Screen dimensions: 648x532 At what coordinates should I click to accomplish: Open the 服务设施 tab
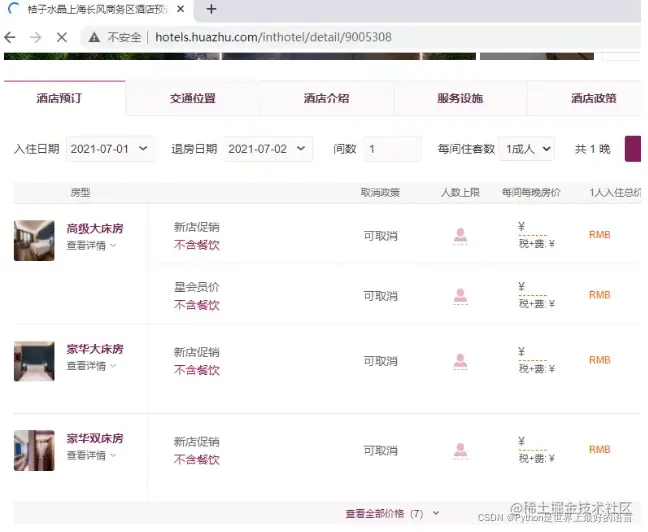(460, 98)
